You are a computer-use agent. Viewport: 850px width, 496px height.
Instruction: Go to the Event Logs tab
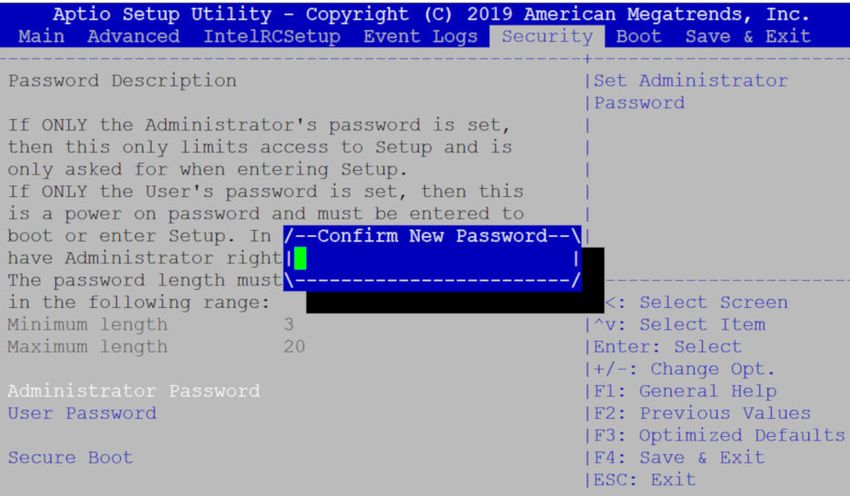click(421, 36)
